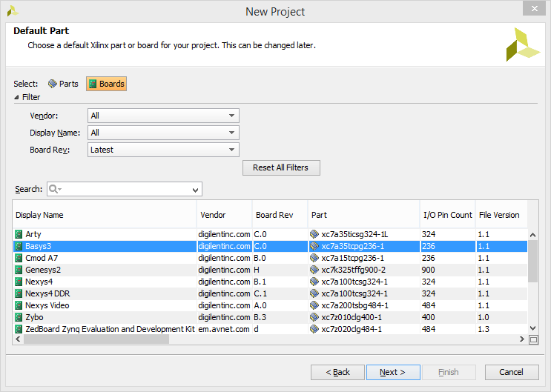Click the search magnifier icon
551x392 pixels.
coord(53,189)
